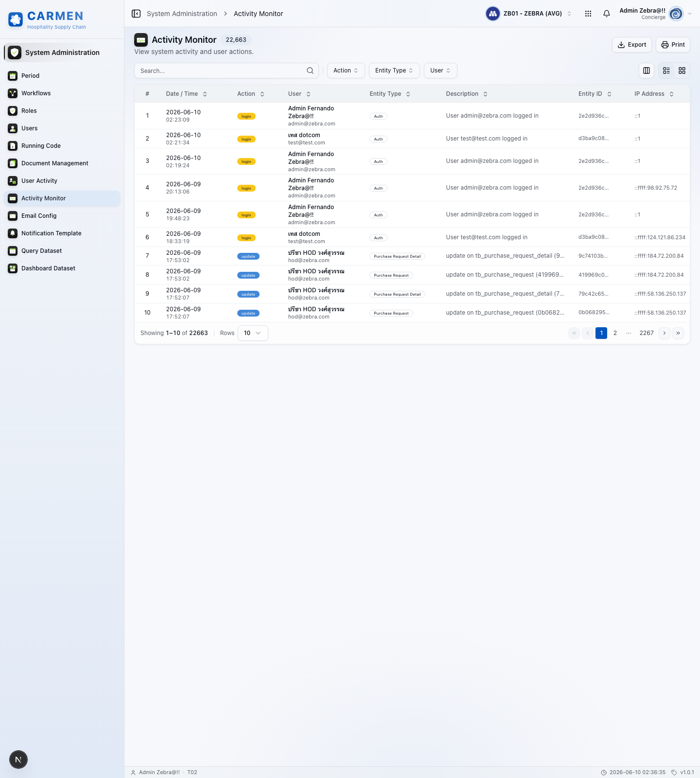Screen dimensions: 700x778
Task: Export the activity log
Action: (632, 45)
